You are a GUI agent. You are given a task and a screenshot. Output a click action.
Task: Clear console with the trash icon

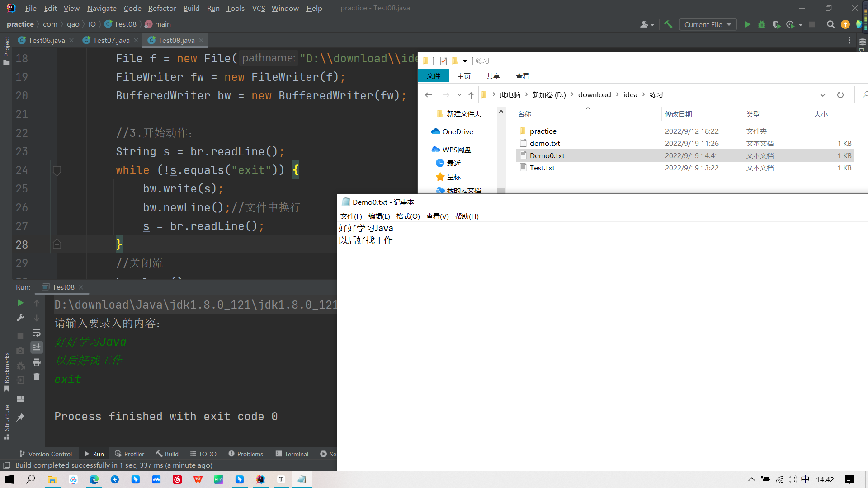coord(37,376)
